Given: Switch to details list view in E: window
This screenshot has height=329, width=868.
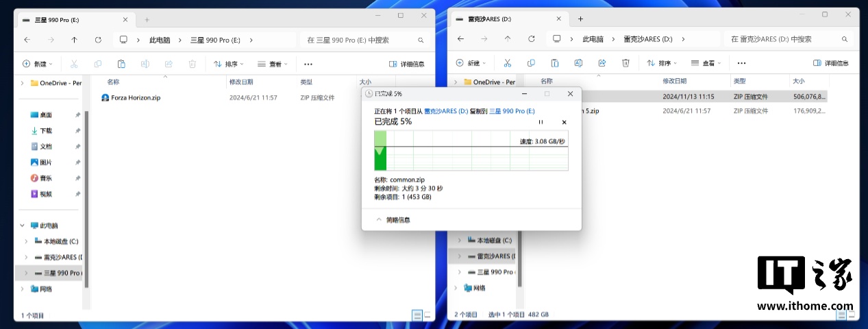Looking at the screenshot, I should [x=417, y=315].
